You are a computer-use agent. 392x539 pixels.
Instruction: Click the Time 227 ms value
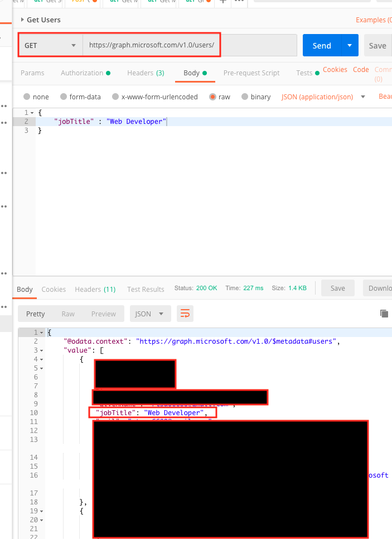pos(253,288)
